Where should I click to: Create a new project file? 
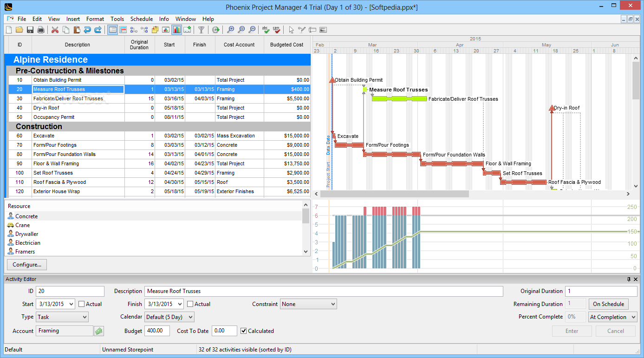click(9, 30)
